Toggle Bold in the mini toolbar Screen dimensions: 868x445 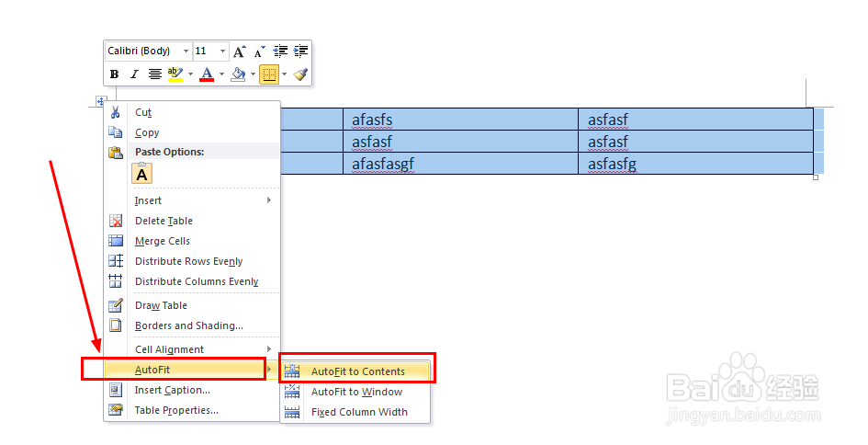click(x=115, y=74)
